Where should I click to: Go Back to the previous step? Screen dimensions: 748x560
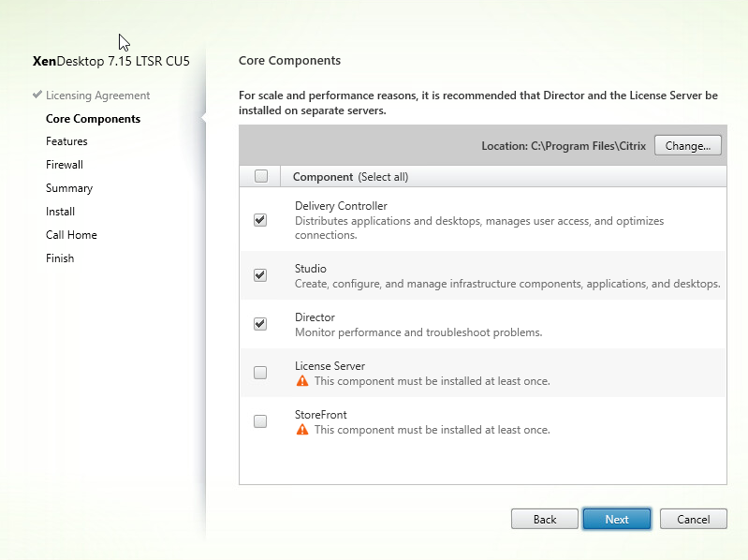544,519
